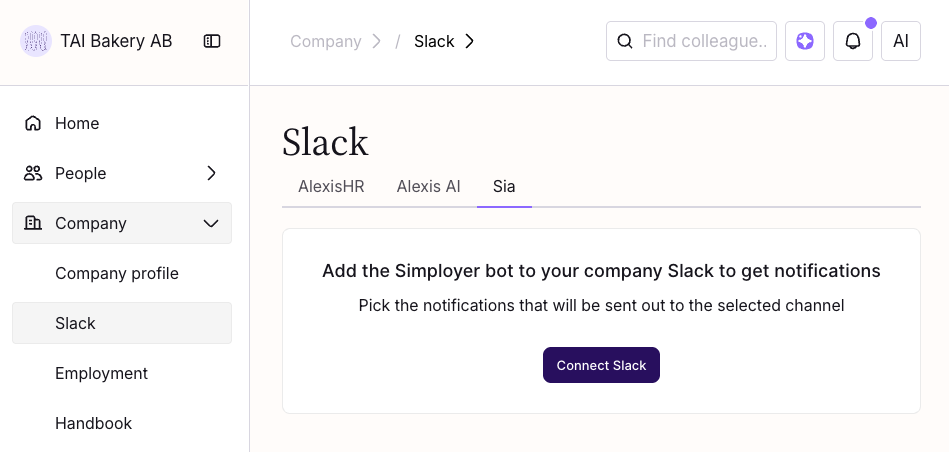Collapse the Company section chevron
This screenshot has width=949, height=452.
coord(211,223)
